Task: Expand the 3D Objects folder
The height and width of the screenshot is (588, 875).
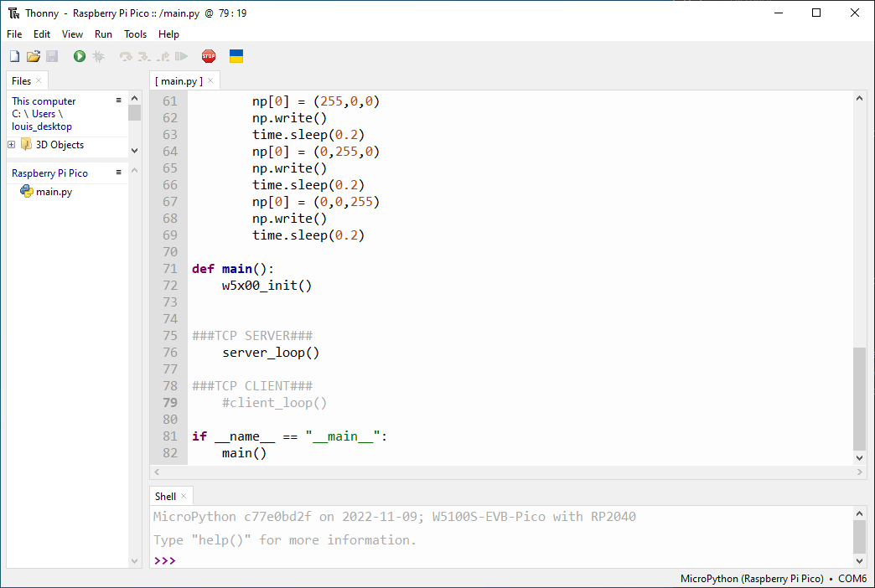Action: point(11,145)
